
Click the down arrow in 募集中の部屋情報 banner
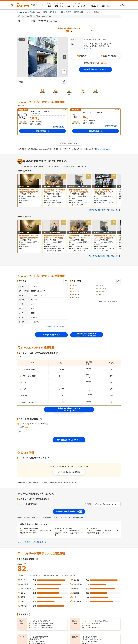92,30
